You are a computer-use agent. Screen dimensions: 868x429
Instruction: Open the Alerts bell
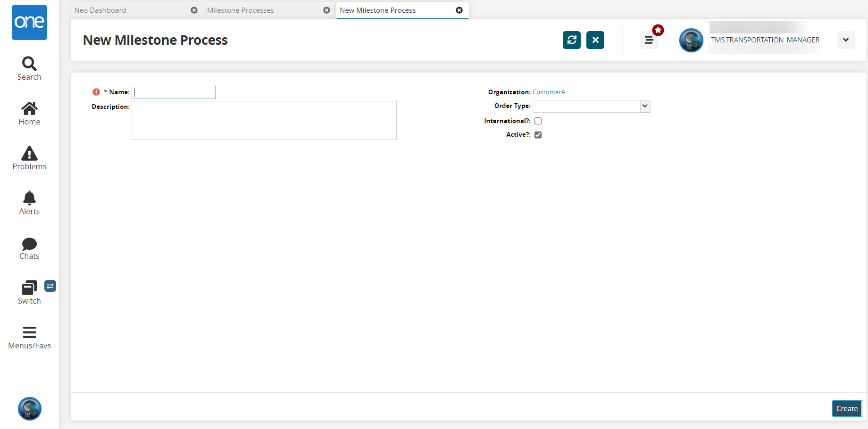click(29, 203)
